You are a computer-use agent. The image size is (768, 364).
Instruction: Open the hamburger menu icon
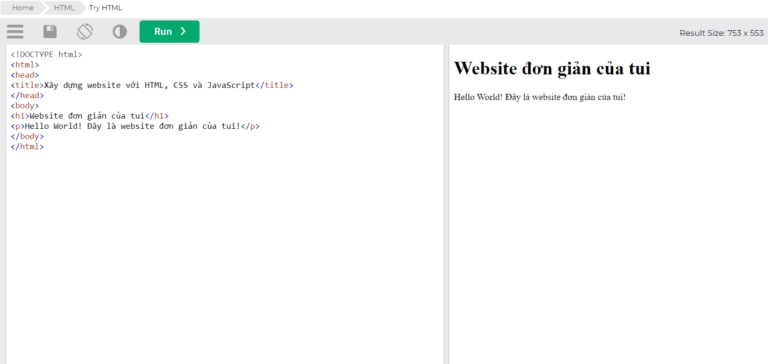(15, 32)
